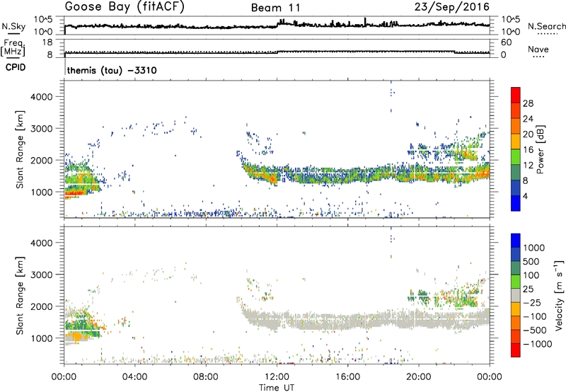
Task: Click the 2000 tick in the velocity panel
Action: [41, 306]
